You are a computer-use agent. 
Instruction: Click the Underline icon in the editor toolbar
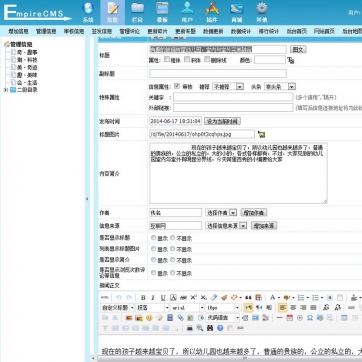163,298
